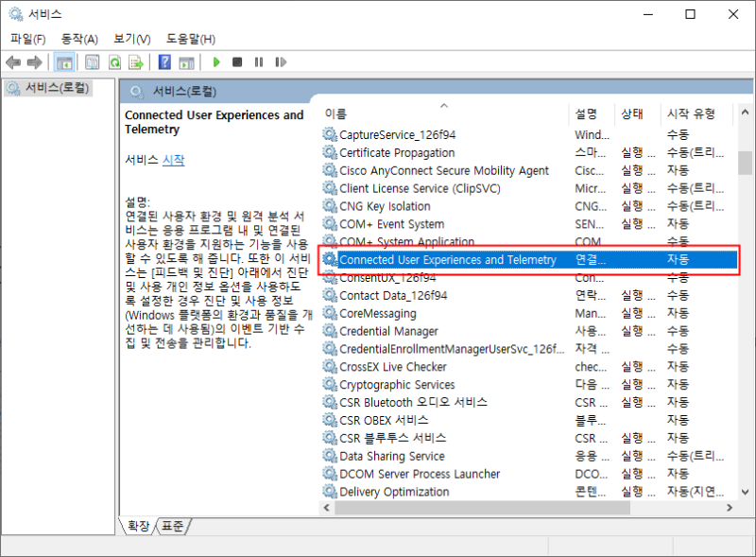Select DCOM Server Process Launcher
The image size is (756, 557).
pos(420,474)
